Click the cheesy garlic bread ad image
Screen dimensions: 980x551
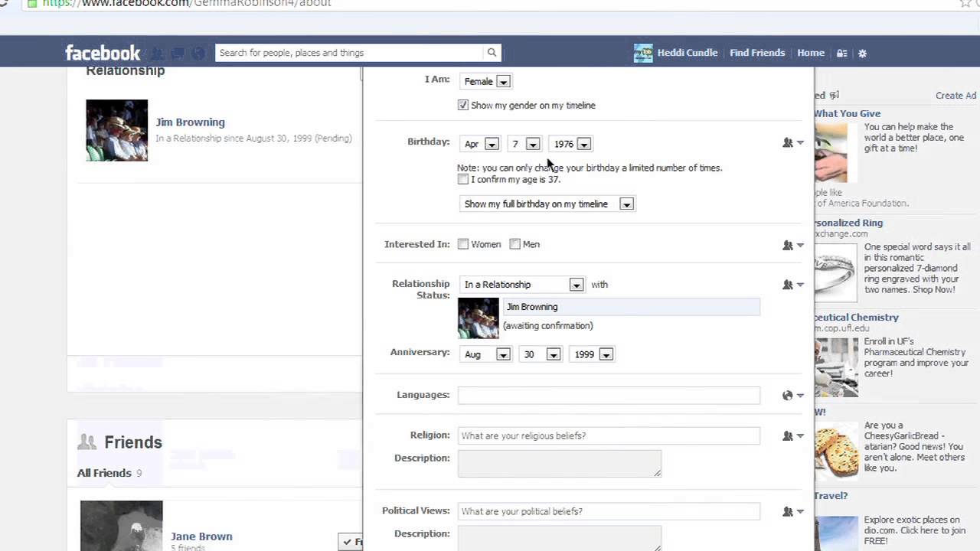coord(836,451)
